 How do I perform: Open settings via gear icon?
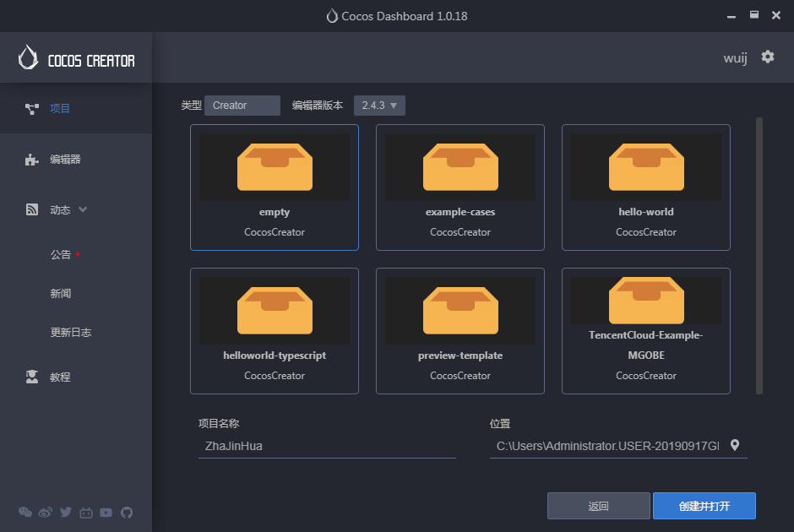(x=768, y=57)
